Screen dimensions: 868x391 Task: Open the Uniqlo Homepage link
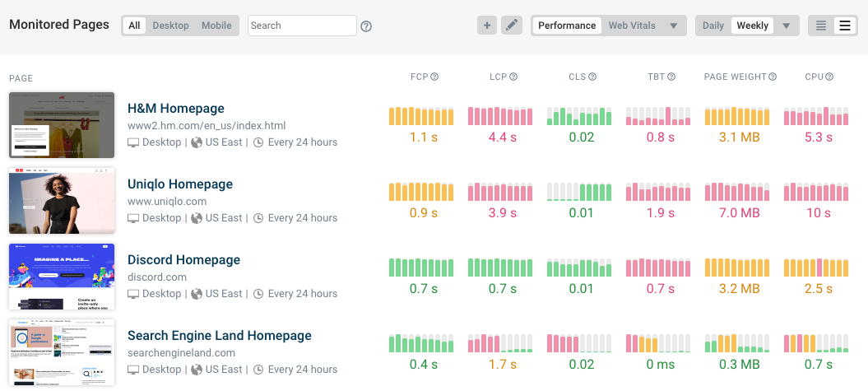point(180,184)
